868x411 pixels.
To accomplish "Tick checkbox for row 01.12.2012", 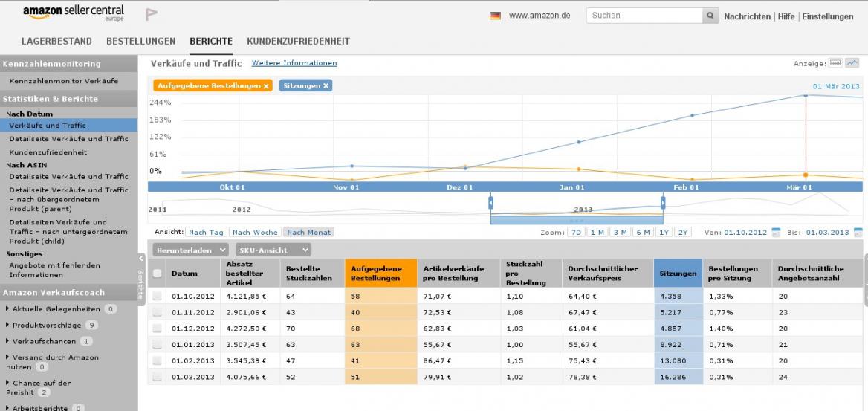I will coord(158,329).
